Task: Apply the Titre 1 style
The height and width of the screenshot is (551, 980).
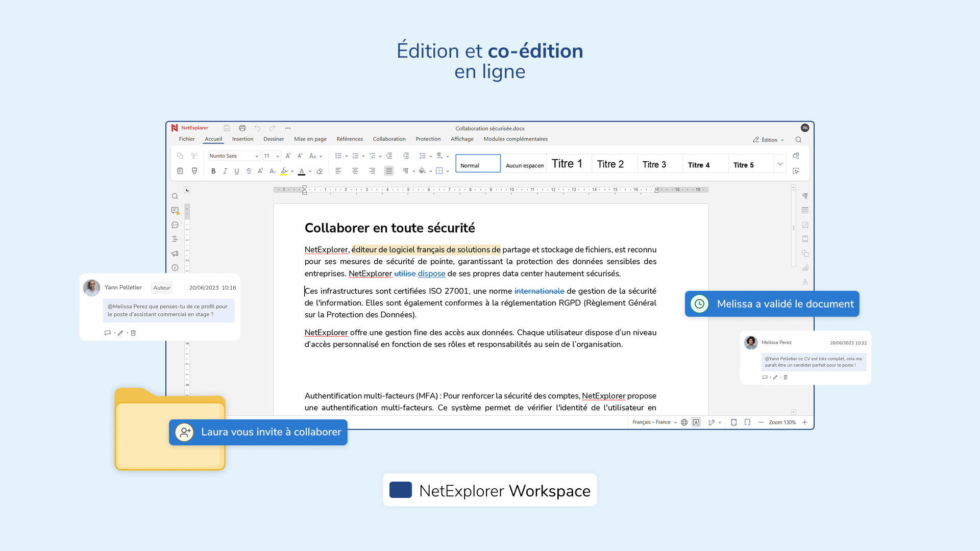Action: [568, 163]
